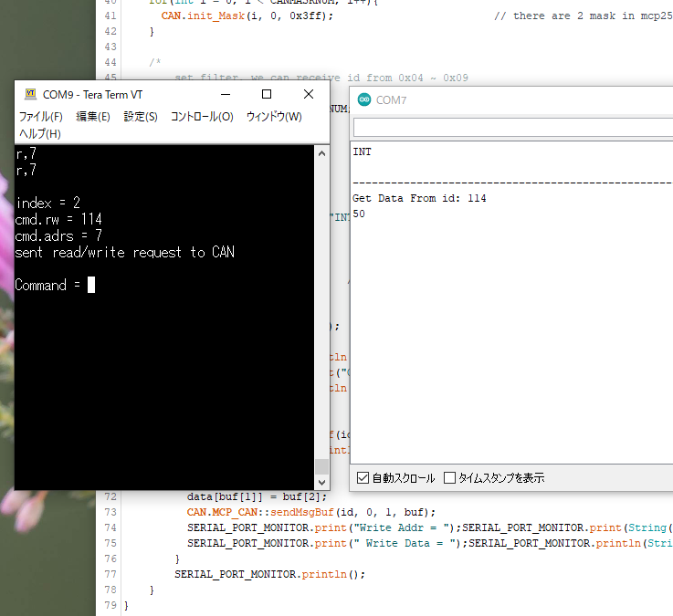Open the コントロール(O) menu in Tera Term

coord(202,117)
